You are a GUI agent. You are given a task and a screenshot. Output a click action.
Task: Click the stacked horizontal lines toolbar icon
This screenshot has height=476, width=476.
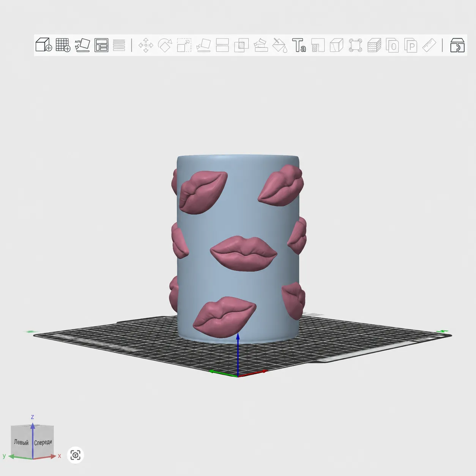pyautogui.click(x=119, y=45)
